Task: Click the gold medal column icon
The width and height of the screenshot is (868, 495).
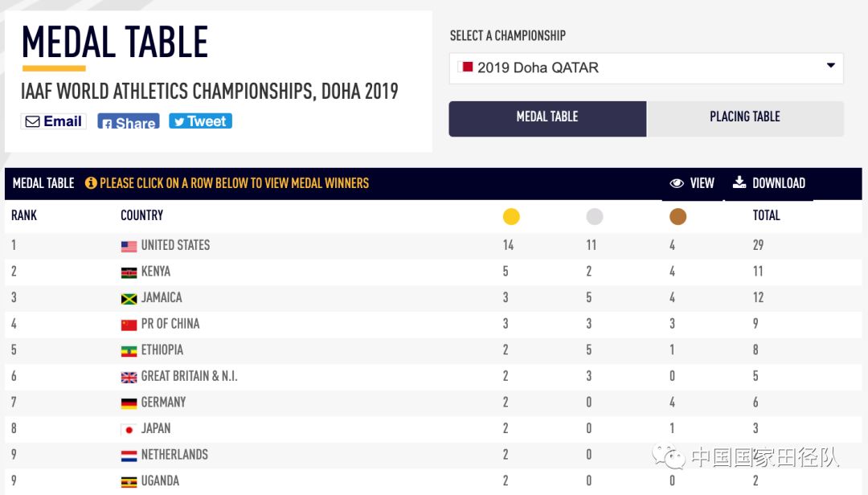Action: click(x=511, y=216)
